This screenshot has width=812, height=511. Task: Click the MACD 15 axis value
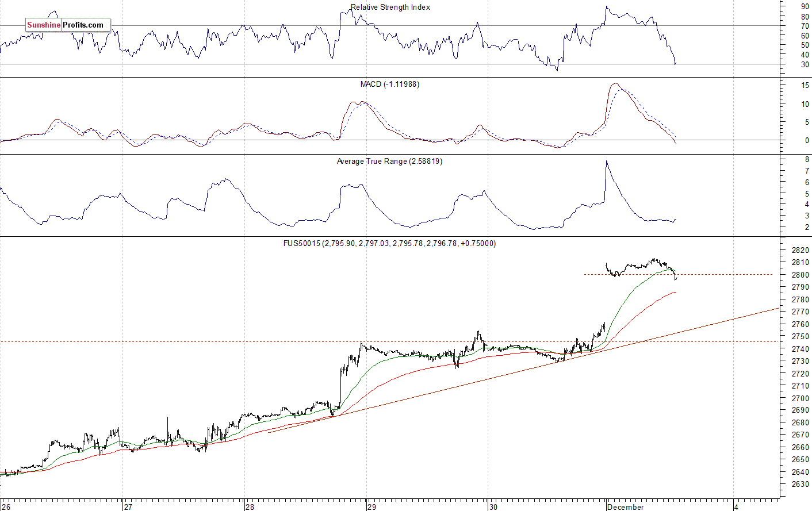point(806,86)
